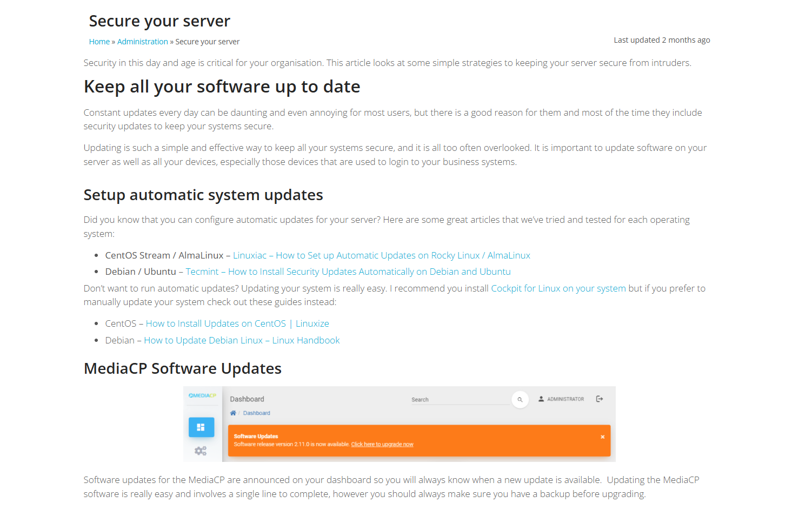
Task: Open the Home breadcrumb link
Action: 99,42
